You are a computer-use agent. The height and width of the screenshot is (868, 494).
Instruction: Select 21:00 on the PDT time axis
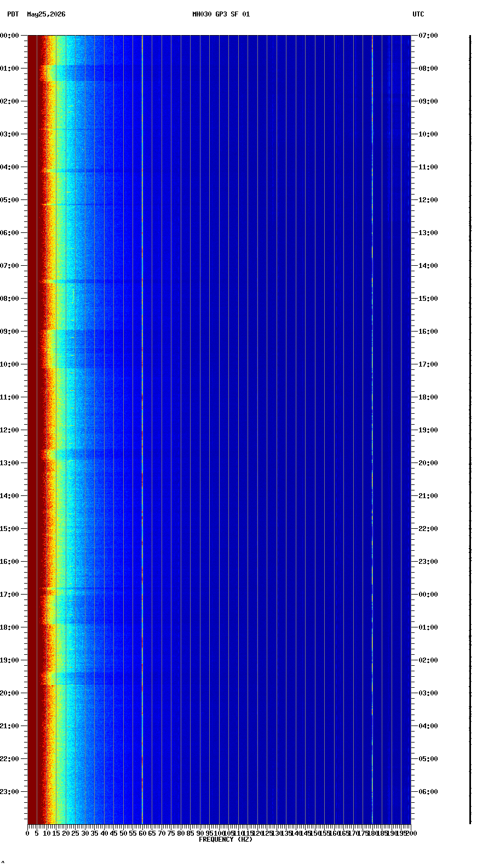pyautogui.click(x=9, y=726)
